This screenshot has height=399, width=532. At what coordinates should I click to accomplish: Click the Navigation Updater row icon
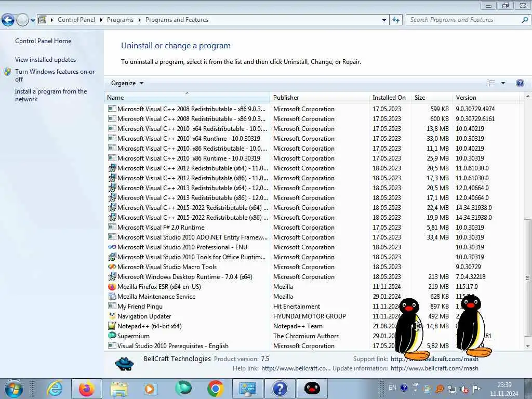112,316
